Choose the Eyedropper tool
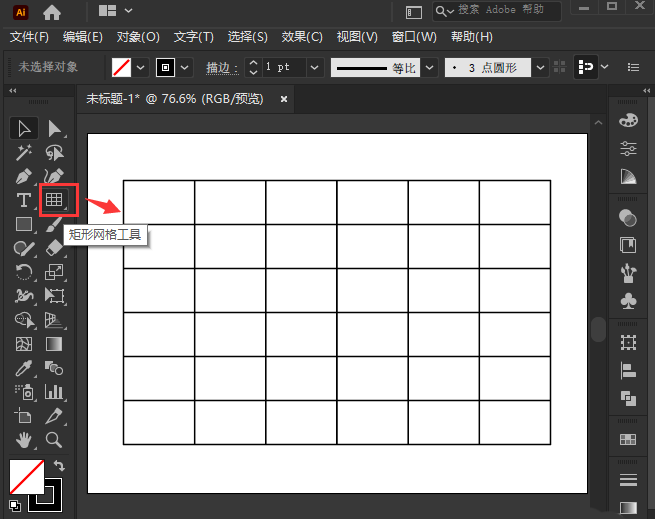 point(24,369)
